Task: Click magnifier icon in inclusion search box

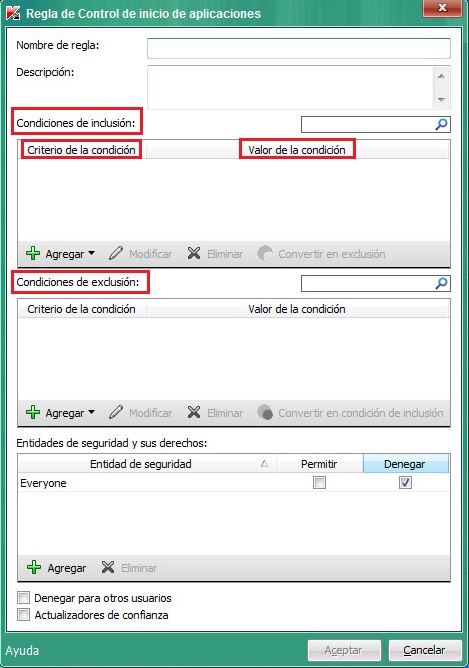Action: coord(441,124)
